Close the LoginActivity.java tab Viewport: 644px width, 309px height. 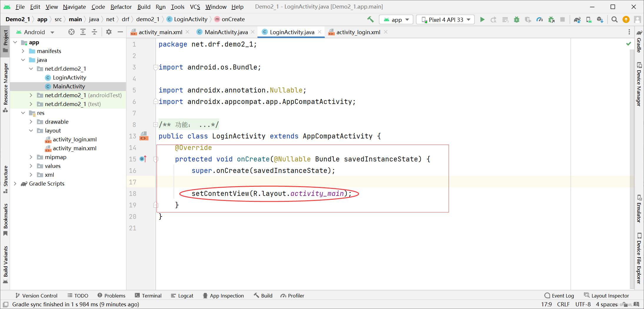(319, 32)
